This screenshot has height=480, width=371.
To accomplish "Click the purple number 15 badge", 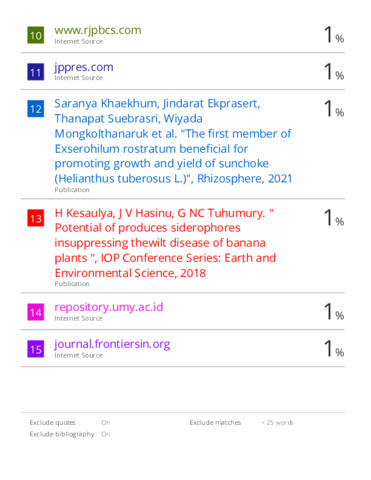I will (x=36, y=349).
